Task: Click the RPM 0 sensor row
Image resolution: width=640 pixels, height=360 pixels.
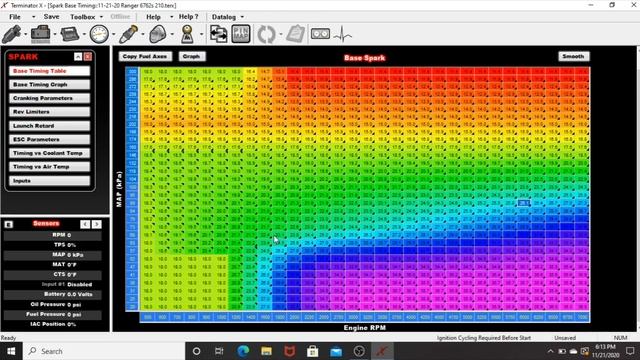Action: tap(53, 235)
